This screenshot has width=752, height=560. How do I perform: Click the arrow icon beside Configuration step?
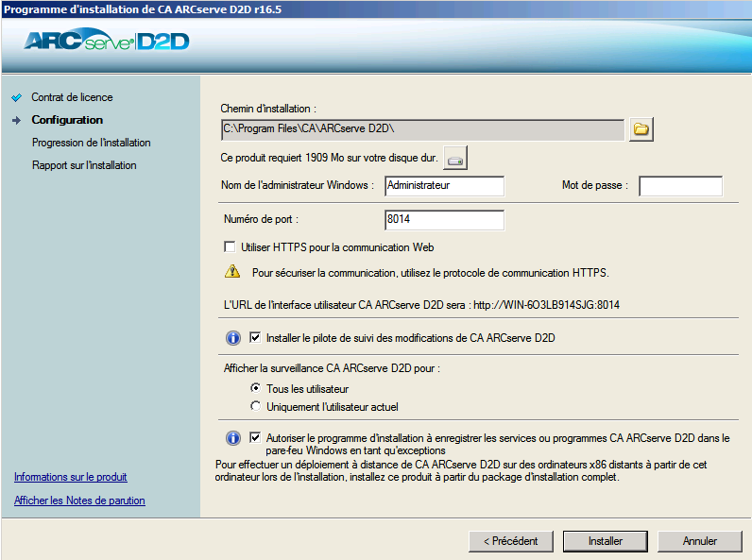pos(17,120)
